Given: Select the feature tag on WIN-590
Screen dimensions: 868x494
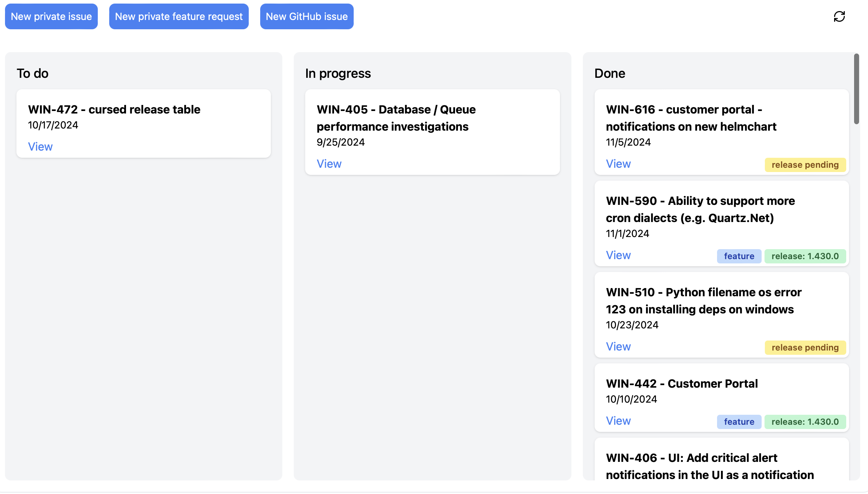Looking at the screenshot, I should [739, 256].
